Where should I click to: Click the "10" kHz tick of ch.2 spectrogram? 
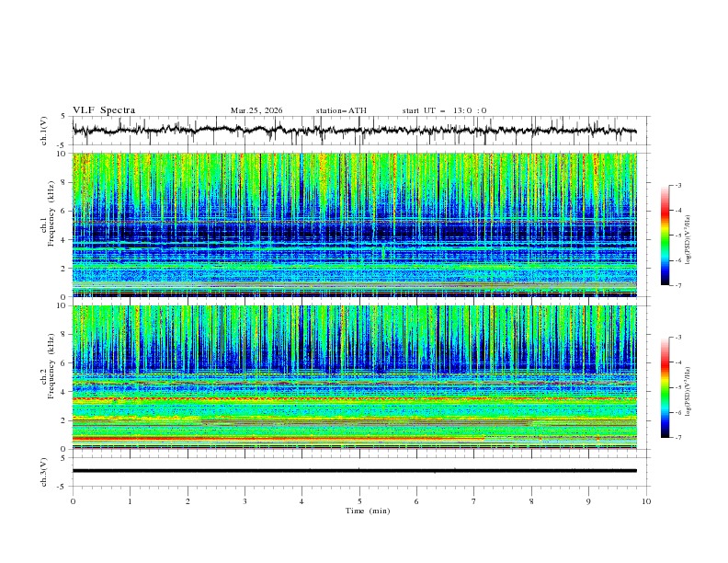coord(61,305)
